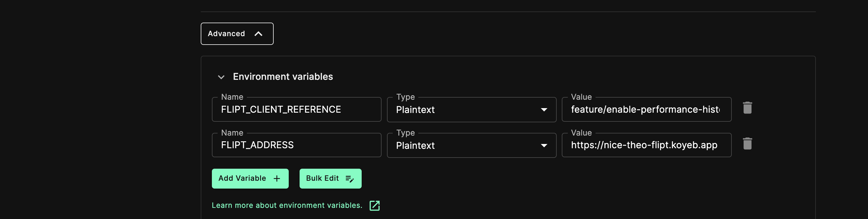This screenshot has height=219, width=868.
Task: Click the list-pencil icon in Bulk Edit
Action: click(x=349, y=179)
